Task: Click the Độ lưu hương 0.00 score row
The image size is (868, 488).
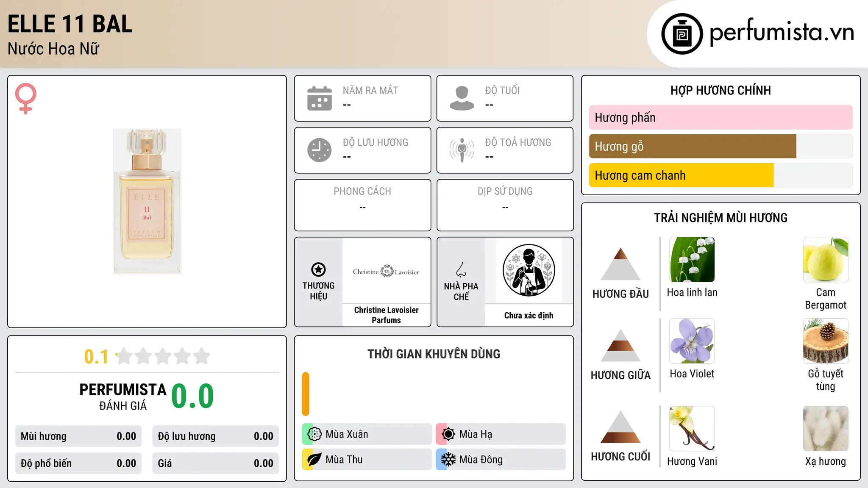Action: (x=215, y=436)
